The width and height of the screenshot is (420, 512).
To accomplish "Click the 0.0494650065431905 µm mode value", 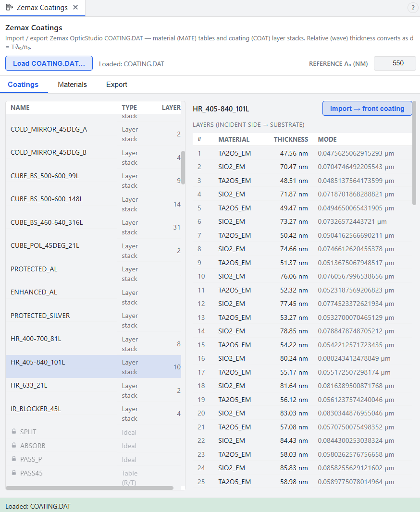I will tap(356, 208).
